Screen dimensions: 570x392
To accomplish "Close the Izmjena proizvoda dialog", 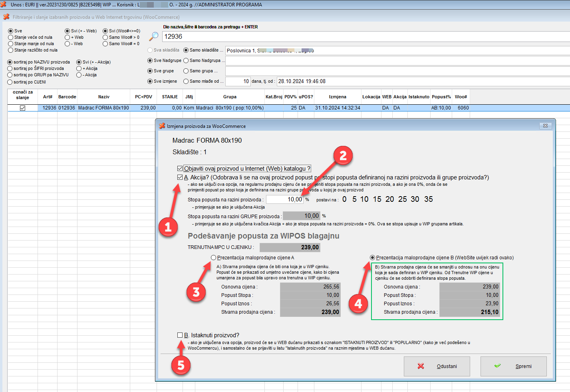I will point(545,126).
